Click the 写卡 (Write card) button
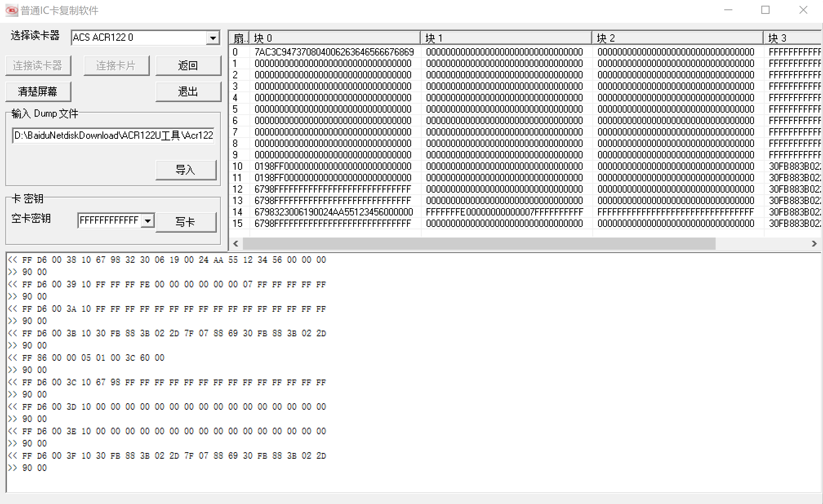Image resolution: width=823 pixels, height=504 pixels. tap(186, 222)
